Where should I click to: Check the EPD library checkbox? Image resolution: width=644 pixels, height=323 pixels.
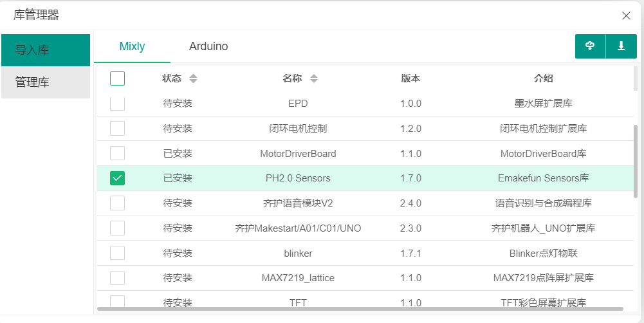coord(118,104)
